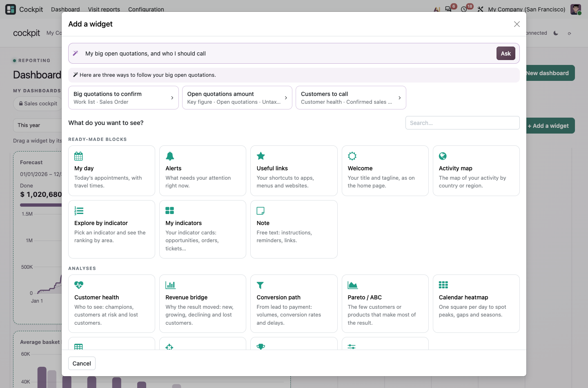Click the Customer health heartbeat icon
The height and width of the screenshot is (388, 588).
(79, 285)
